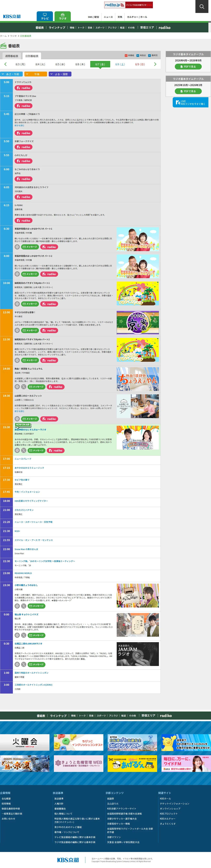Expand the あさ・午前 time filter

click(12, 74)
